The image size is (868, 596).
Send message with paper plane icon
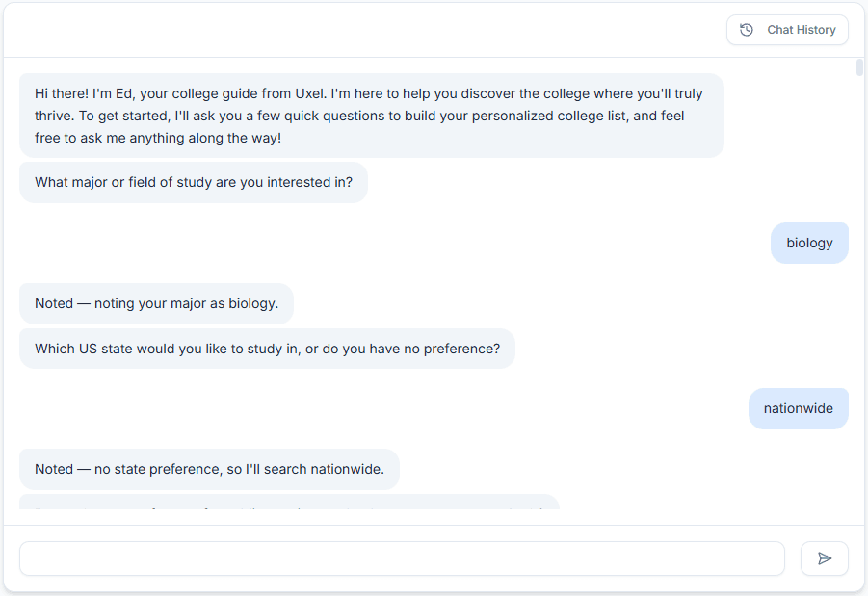click(x=825, y=558)
